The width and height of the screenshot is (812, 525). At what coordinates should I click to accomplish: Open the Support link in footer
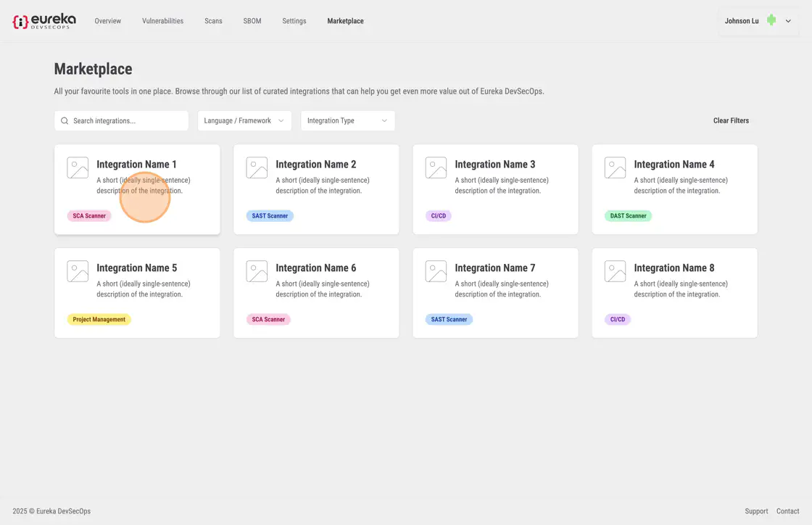click(x=756, y=511)
